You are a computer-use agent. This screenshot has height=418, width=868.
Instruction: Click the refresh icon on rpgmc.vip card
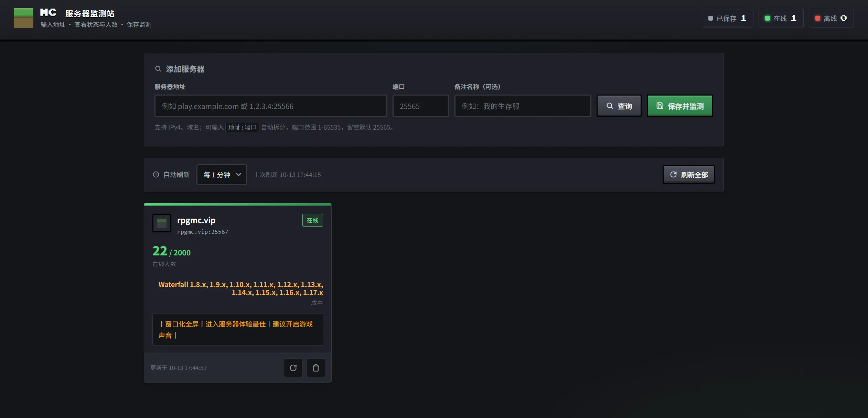(x=293, y=368)
